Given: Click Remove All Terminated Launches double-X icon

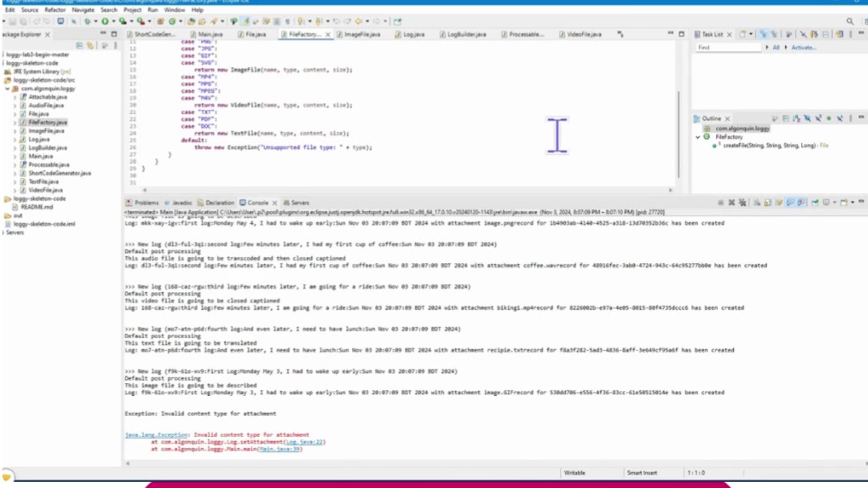Looking at the screenshot, I should (743, 202).
